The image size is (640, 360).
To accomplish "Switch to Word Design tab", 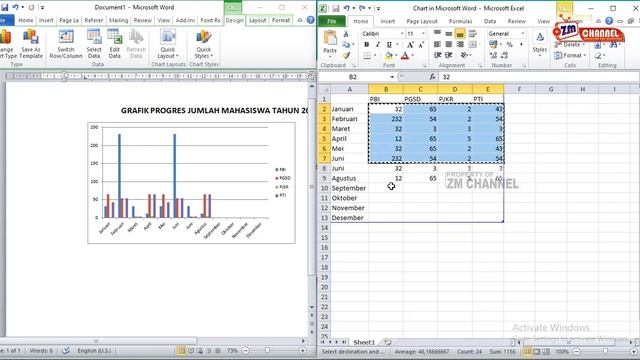I will click(234, 20).
